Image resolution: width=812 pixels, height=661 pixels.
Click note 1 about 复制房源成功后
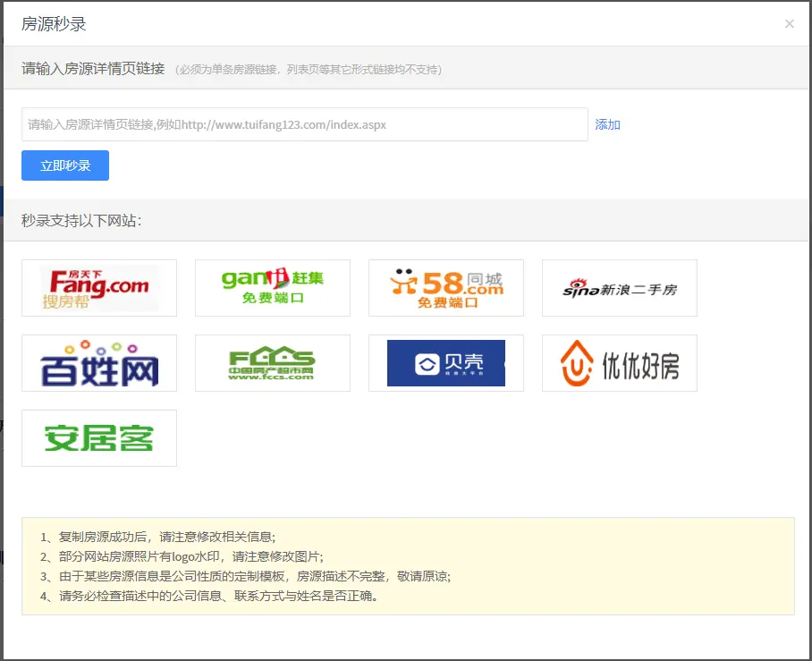tap(158, 537)
